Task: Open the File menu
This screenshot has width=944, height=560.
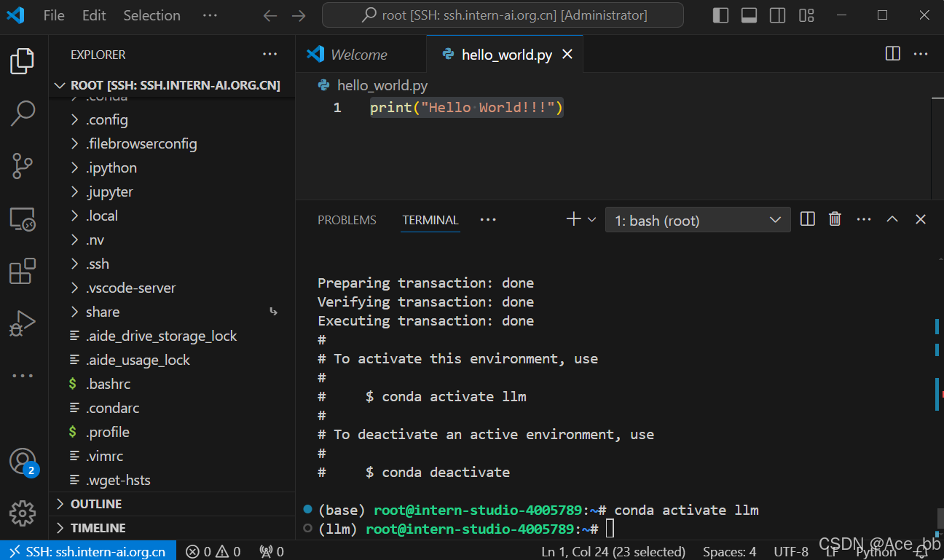Action: (x=54, y=15)
